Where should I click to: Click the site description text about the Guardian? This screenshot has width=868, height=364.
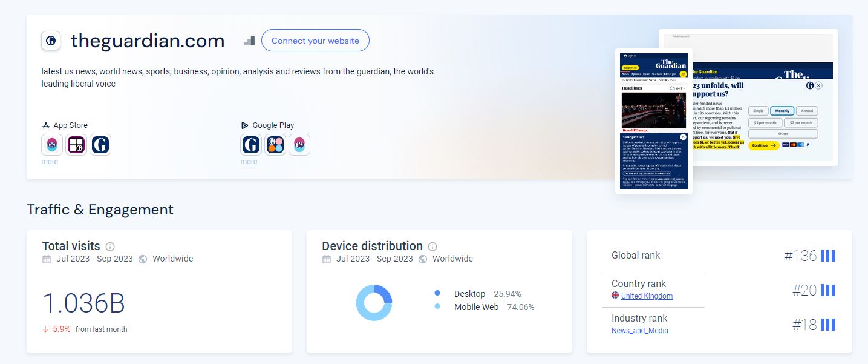pos(238,78)
